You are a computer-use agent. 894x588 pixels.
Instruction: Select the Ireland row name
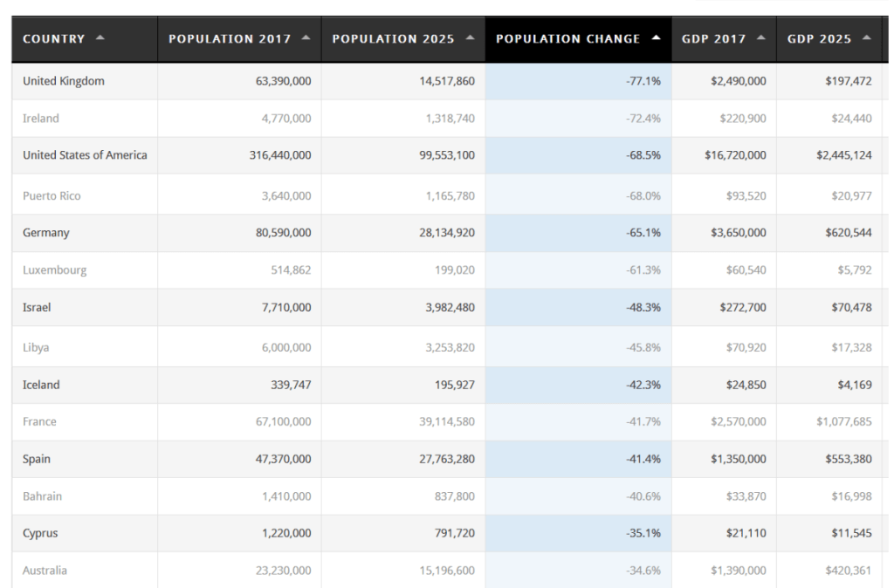(41, 119)
